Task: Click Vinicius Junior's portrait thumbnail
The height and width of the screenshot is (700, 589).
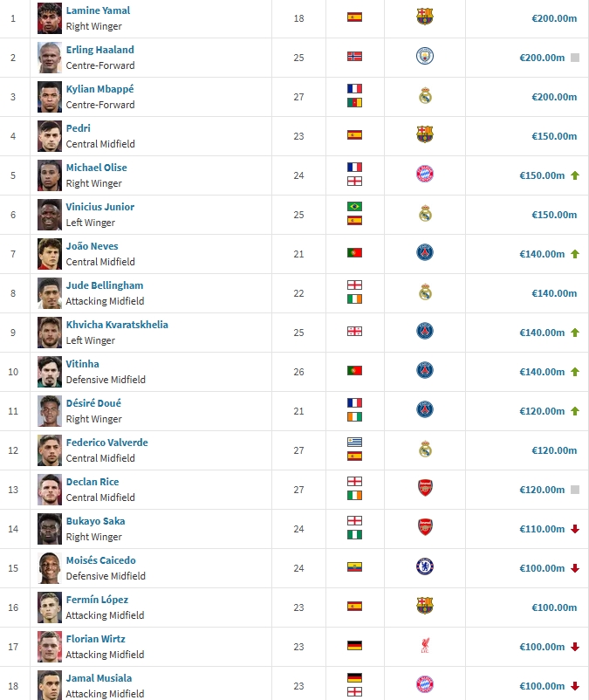Action: (50, 215)
